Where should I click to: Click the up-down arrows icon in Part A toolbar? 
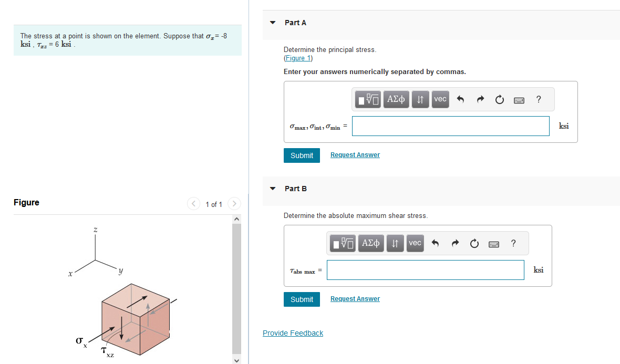pyautogui.click(x=420, y=99)
